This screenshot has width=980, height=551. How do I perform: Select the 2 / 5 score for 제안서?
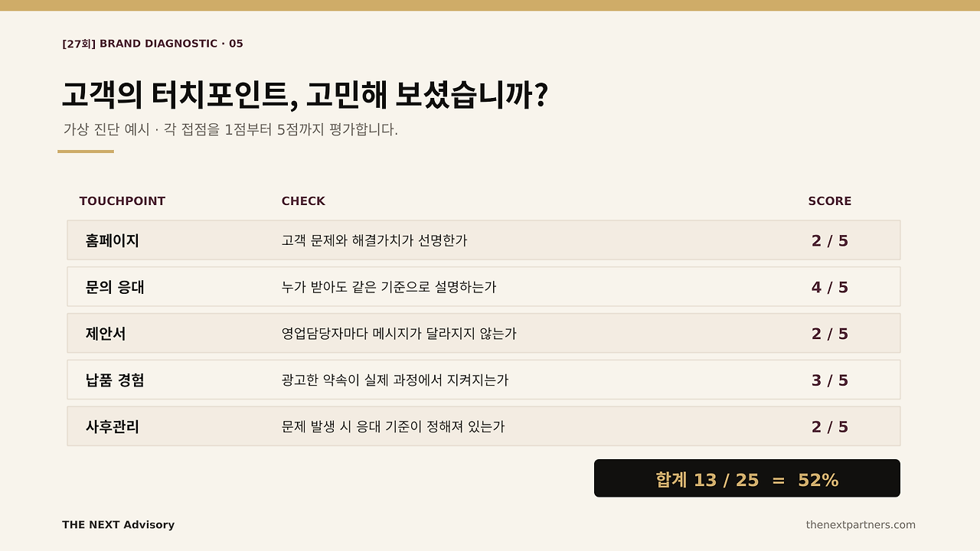pos(830,334)
